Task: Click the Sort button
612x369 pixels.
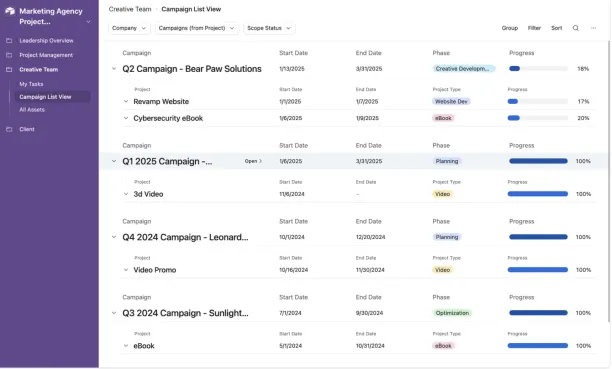Action: [x=557, y=28]
